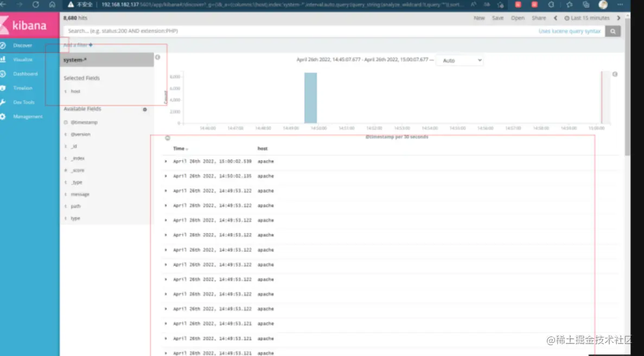Image resolution: width=644 pixels, height=356 pixels.
Task: Open Management gear in sidebar
Action: point(3,117)
